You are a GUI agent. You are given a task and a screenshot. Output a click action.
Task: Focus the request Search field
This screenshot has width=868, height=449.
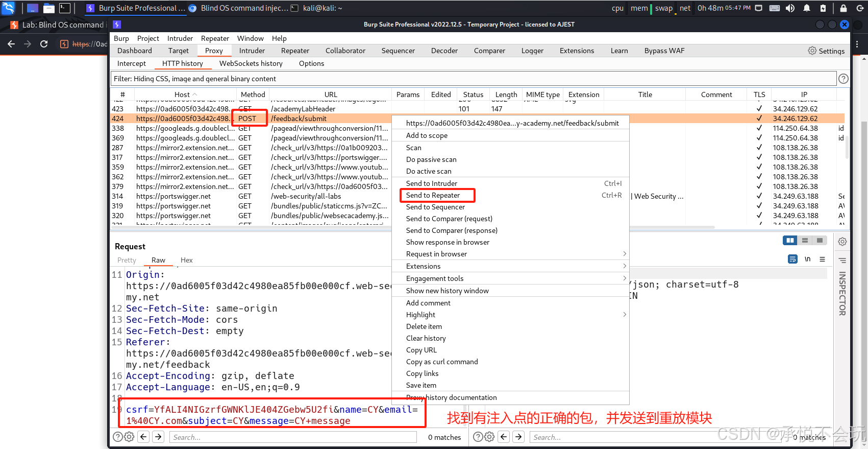coord(293,437)
